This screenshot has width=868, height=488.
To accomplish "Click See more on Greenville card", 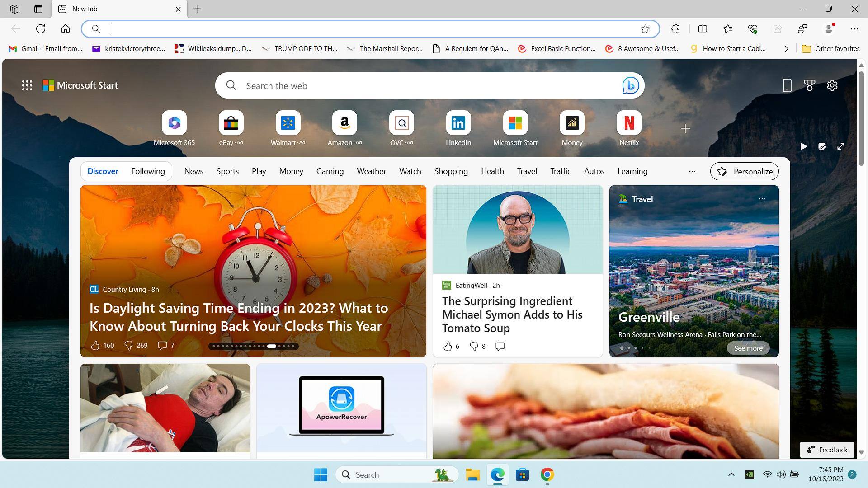I will point(748,348).
